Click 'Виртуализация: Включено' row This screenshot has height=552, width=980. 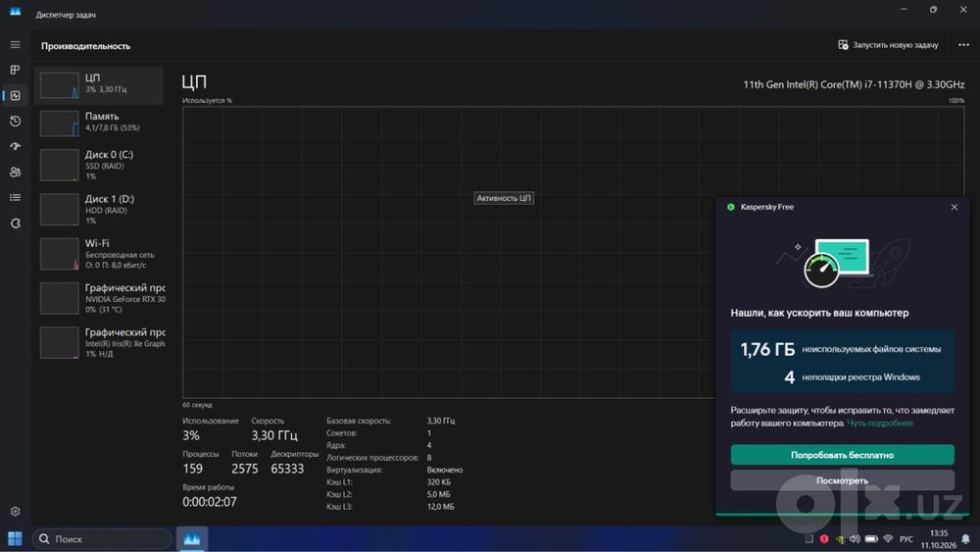394,470
